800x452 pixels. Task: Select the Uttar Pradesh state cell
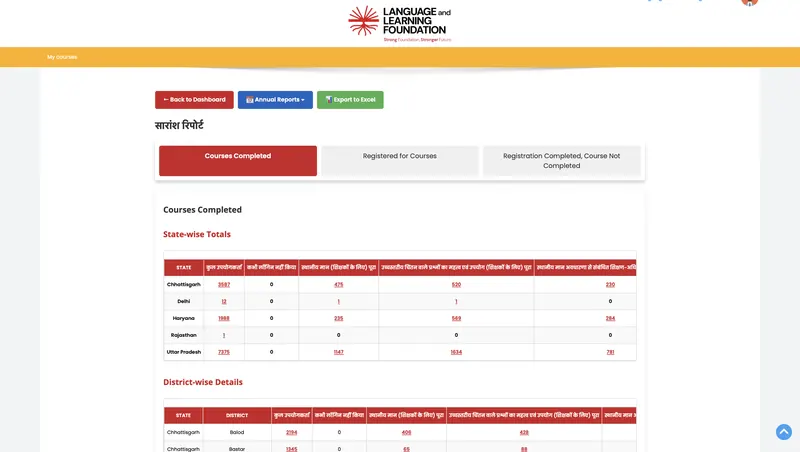(x=184, y=352)
